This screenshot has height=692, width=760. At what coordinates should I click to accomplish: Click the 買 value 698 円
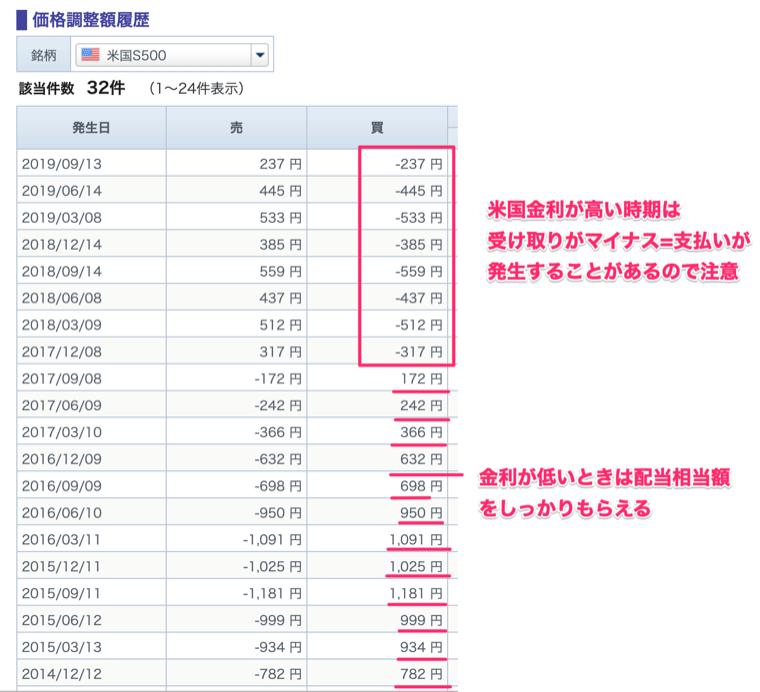(421, 486)
